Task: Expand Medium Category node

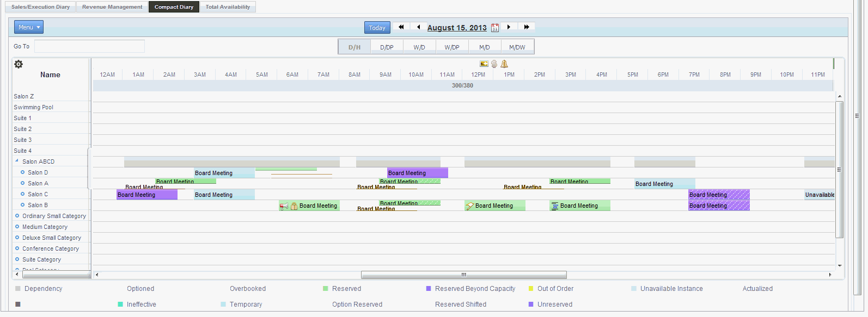Action: [x=17, y=226]
